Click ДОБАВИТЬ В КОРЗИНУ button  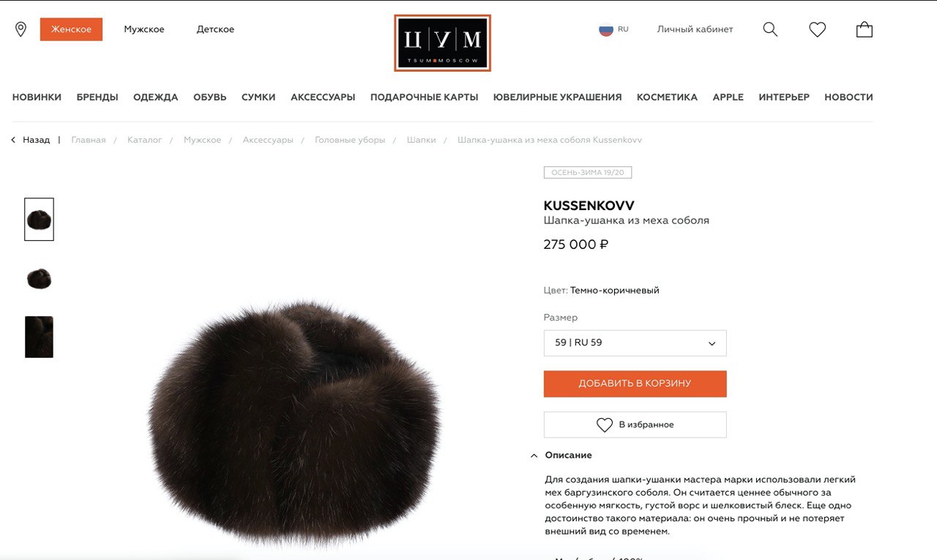tap(635, 384)
